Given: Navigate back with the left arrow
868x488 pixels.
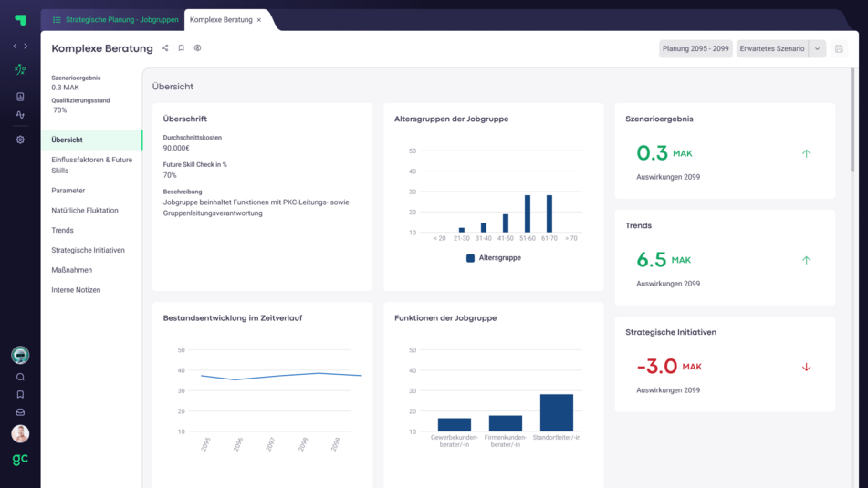Looking at the screenshot, I should pyautogui.click(x=15, y=46).
